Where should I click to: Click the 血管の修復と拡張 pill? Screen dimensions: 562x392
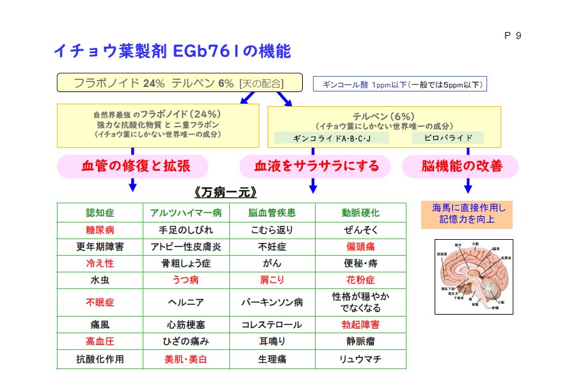[132, 166]
